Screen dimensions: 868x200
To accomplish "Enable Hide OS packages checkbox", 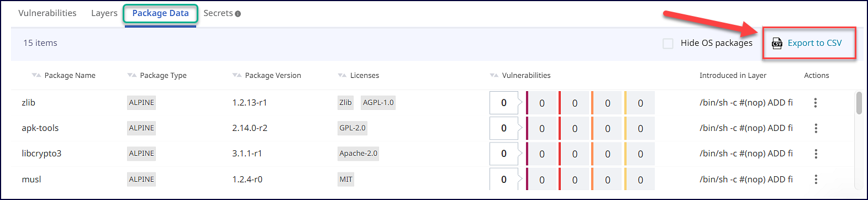I will pos(668,43).
